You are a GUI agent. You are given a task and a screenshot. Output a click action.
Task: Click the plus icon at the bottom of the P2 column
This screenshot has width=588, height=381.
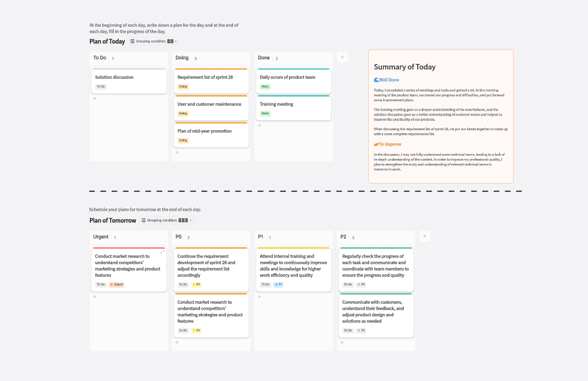click(x=342, y=342)
